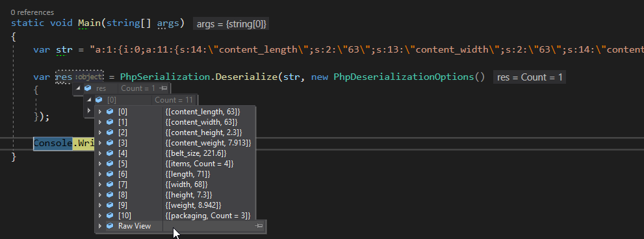Click the cube icon on the content_height row
Image resolution: width=644 pixels, height=239 pixels.
click(x=110, y=132)
